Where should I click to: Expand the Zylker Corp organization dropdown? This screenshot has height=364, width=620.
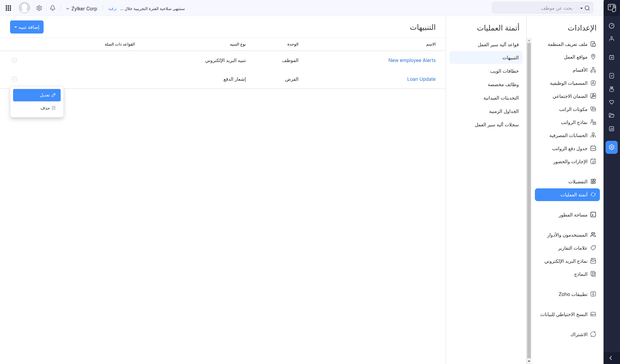(x=81, y=9)
